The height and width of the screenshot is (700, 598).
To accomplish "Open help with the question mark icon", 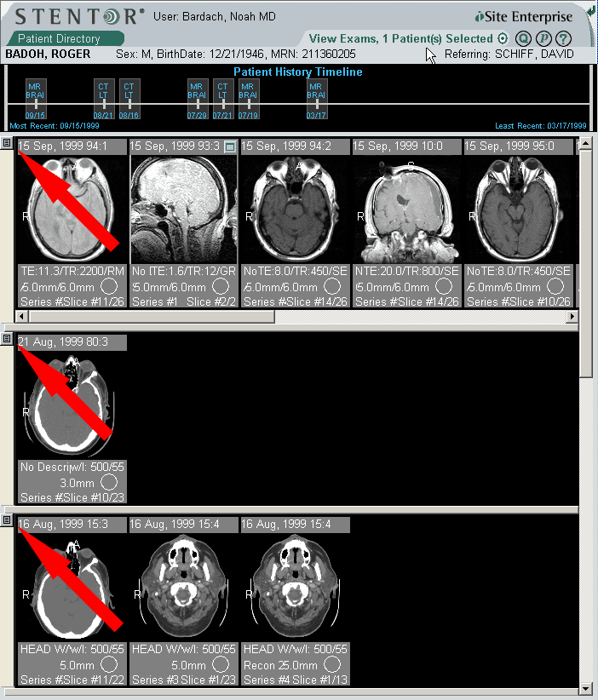I will tap(562, 38).
